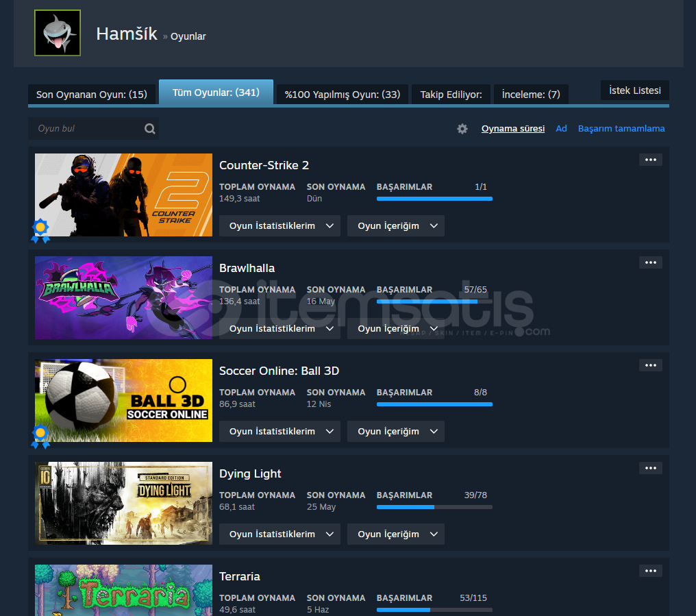Open the İnceleme (7) tab
This screenshot has width=696, height=616.
[531, 94]
